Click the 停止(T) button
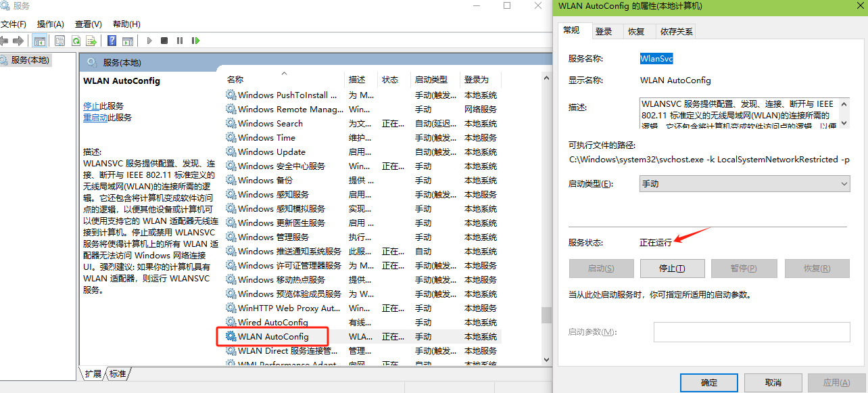Screen dimensions: 868x393 pyautogui.click(x=672, y=269)
